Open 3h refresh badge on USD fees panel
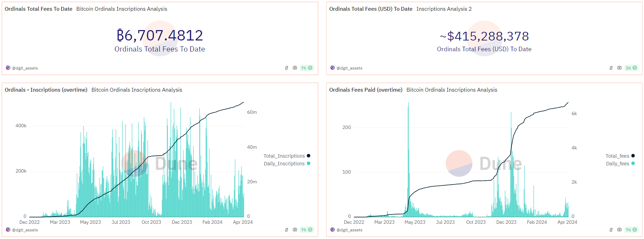Image resolution: width=644 pixels, height=239 pixels. [631, 68]
